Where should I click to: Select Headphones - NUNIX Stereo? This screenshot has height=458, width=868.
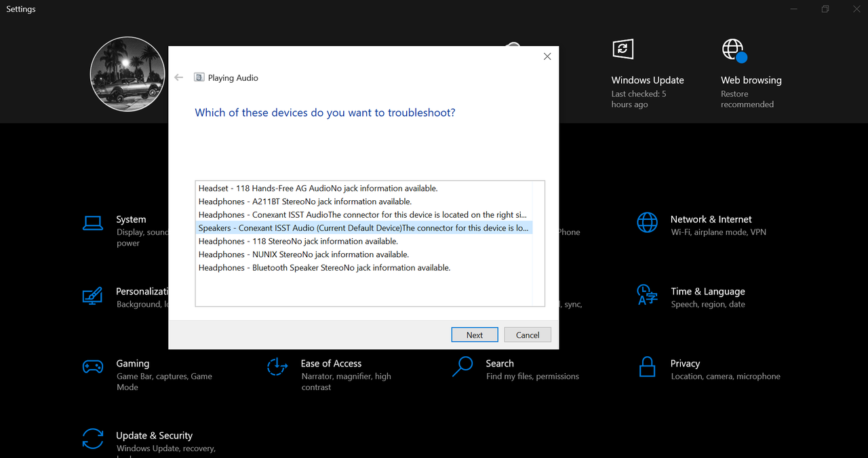click(x=363, y=254)
